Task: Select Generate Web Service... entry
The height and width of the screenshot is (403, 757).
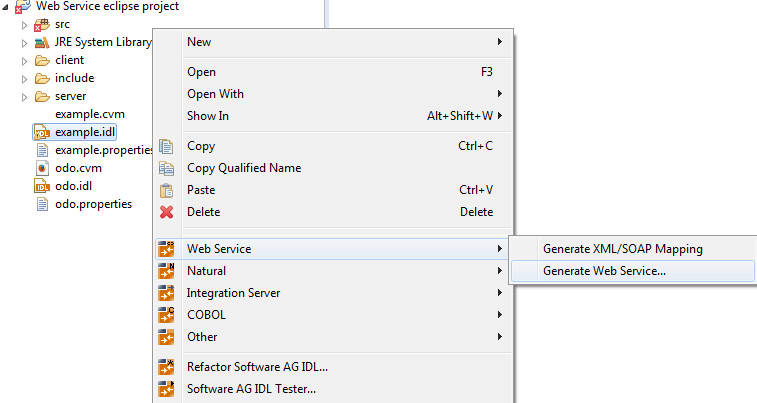Action: click(x=633, y=271)
